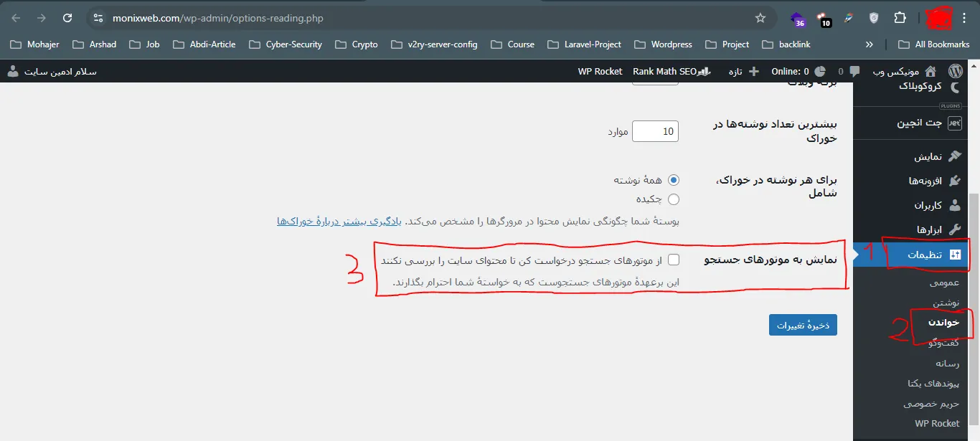The width and height of the screenshot is (980, 441).
Task: Click the افزونه‌ها plug icon in the sidebar
Action: coord(954,181)
